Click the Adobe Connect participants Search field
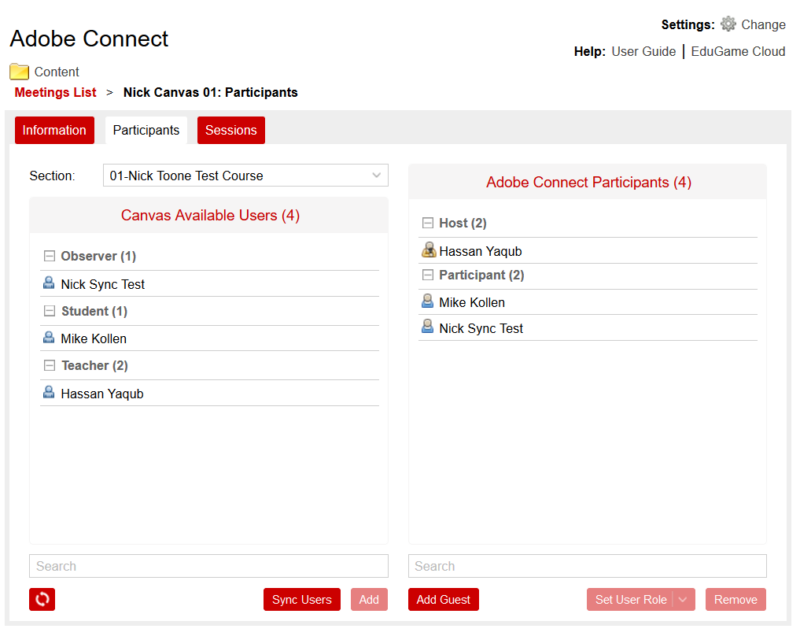Screen dimensions: 800x636 pos(587,566)
